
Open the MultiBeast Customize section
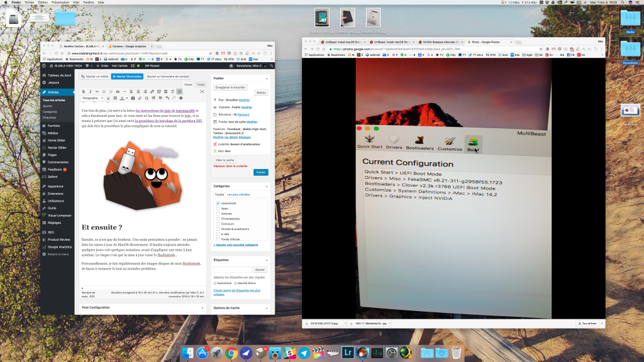pyautogui.click(x=449, y=144)
